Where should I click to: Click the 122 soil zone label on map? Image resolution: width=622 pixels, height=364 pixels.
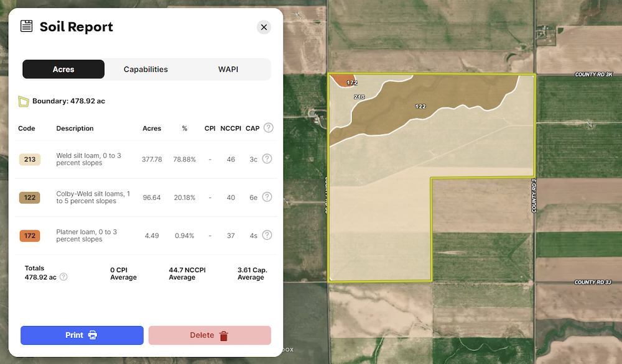[420, 106]
